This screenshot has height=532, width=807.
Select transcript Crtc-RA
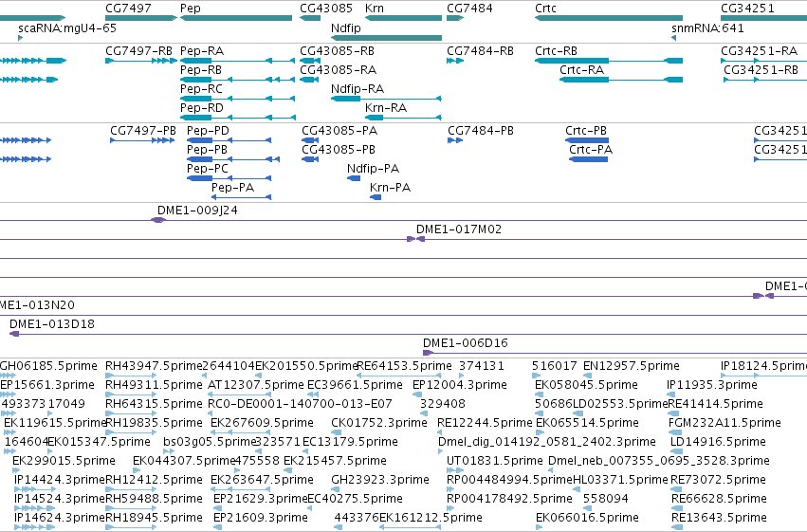(621, 80)
